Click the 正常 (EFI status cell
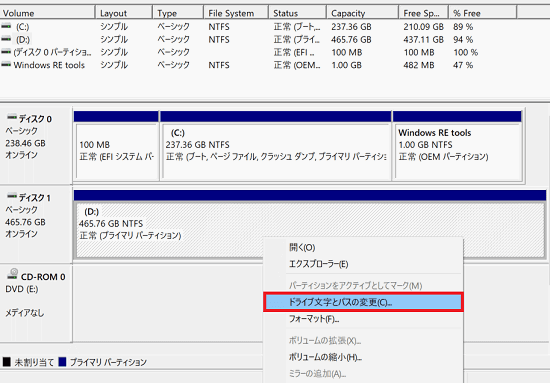Viewport: 550px width, 383px height. (x=294, y=52)
